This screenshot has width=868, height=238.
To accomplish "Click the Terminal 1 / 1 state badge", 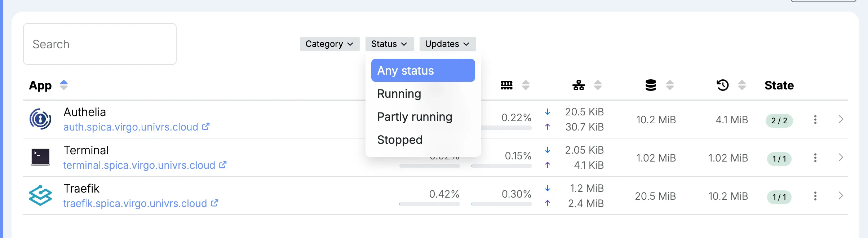I will pos(779,159).
